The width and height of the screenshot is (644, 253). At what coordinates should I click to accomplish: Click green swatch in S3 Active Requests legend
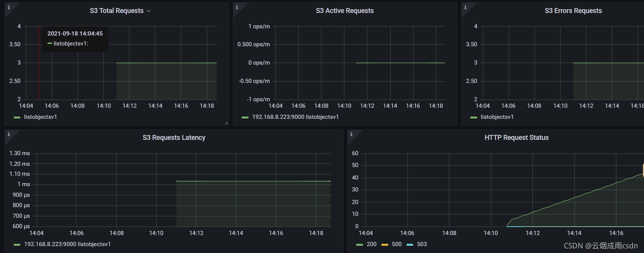pyautogui.click(x=245, y=117)
